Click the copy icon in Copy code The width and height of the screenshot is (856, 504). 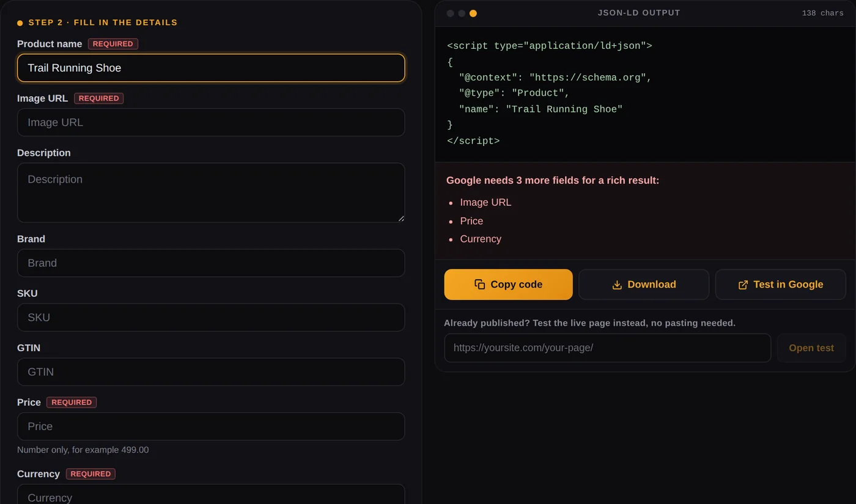pyautogui.click(x=480, y=285)
